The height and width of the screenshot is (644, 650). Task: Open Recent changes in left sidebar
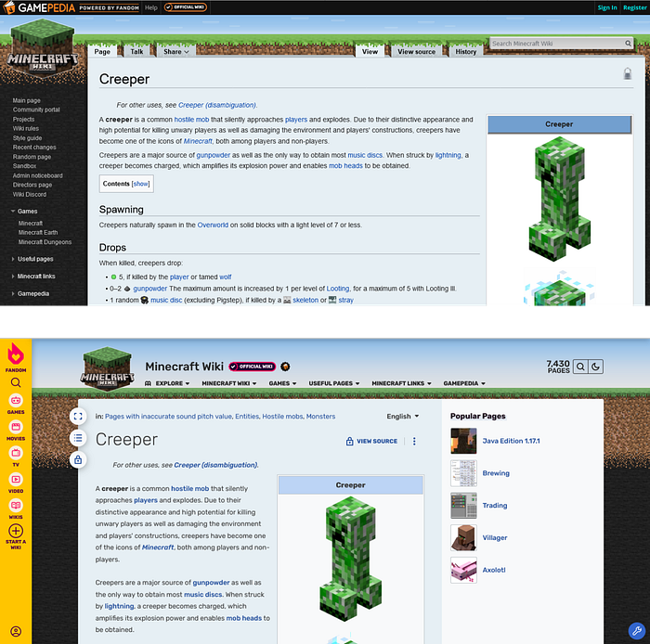pyautogui.click(x=34, y=148)
